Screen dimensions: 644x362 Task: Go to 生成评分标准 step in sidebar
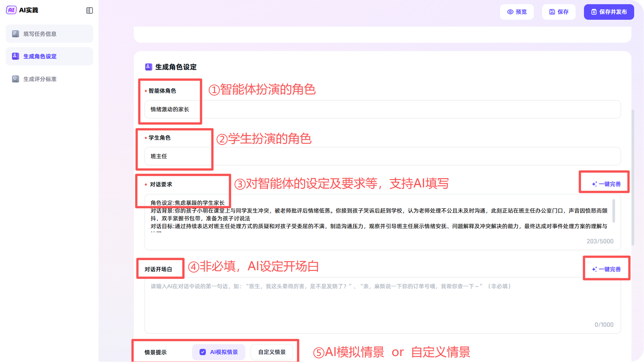click(x=49, y=79)
